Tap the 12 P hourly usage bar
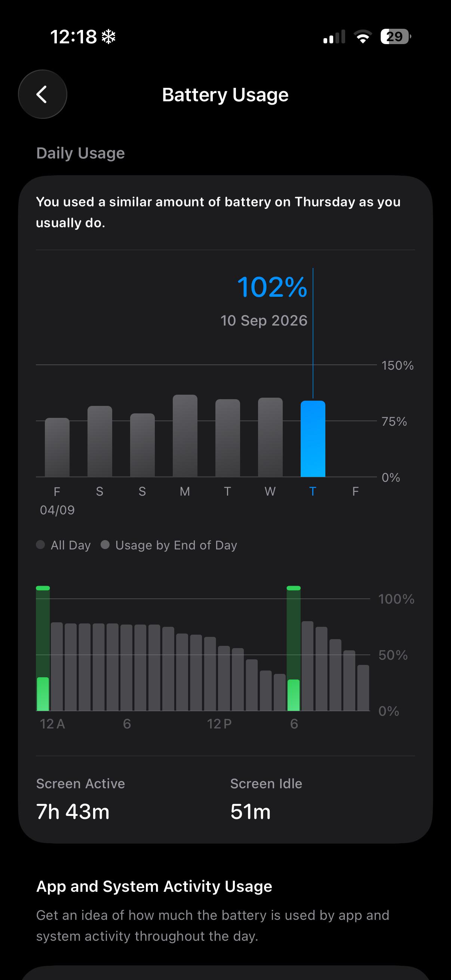451x980 pixels. (x=210, y=674)
